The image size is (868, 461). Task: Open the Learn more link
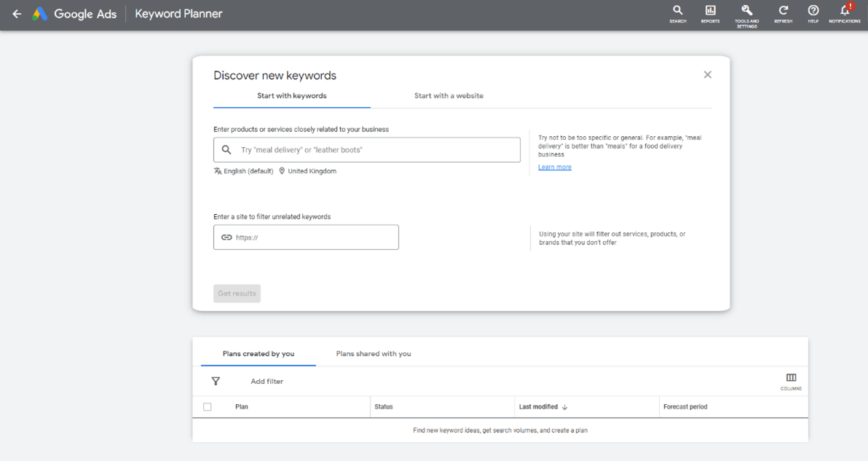(x=555, y=167)
